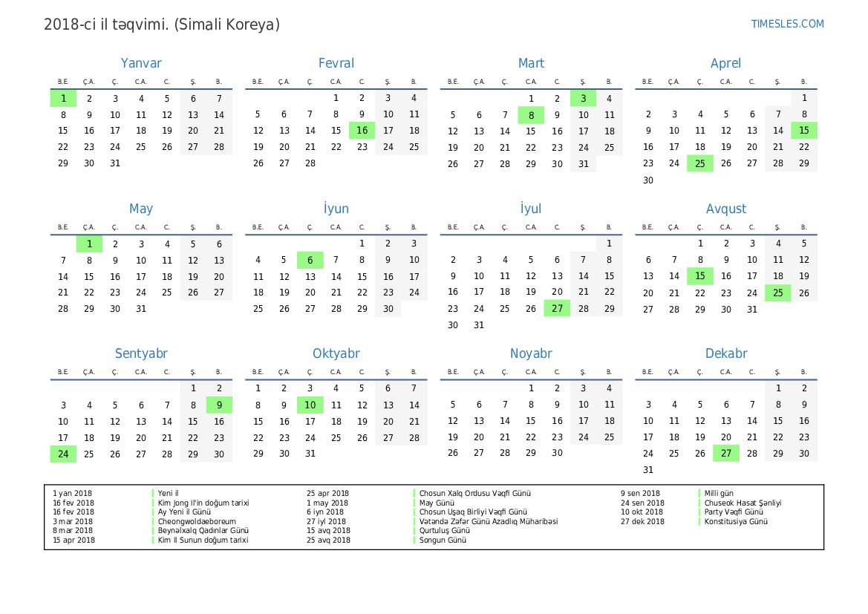Select the Avqust month heading
The width and height of the screenshot is (868, 614).
pyautogui.click(x=725, y=209)
